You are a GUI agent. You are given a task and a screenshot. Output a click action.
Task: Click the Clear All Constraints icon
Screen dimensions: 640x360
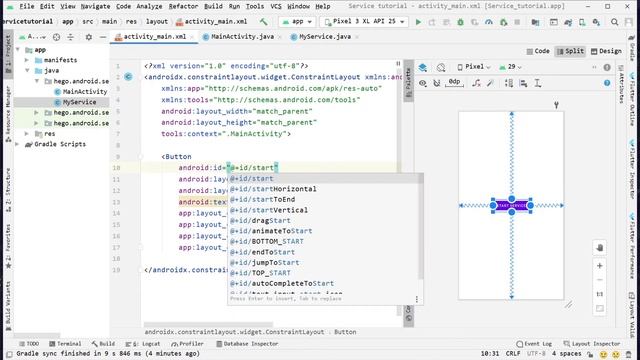[x=476, y=83]
